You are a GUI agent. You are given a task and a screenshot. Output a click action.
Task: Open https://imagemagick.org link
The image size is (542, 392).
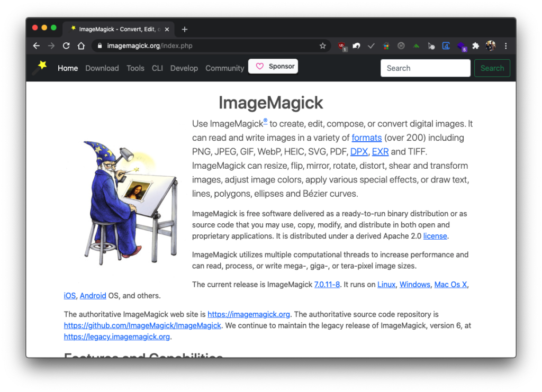(x=249, y=314)
